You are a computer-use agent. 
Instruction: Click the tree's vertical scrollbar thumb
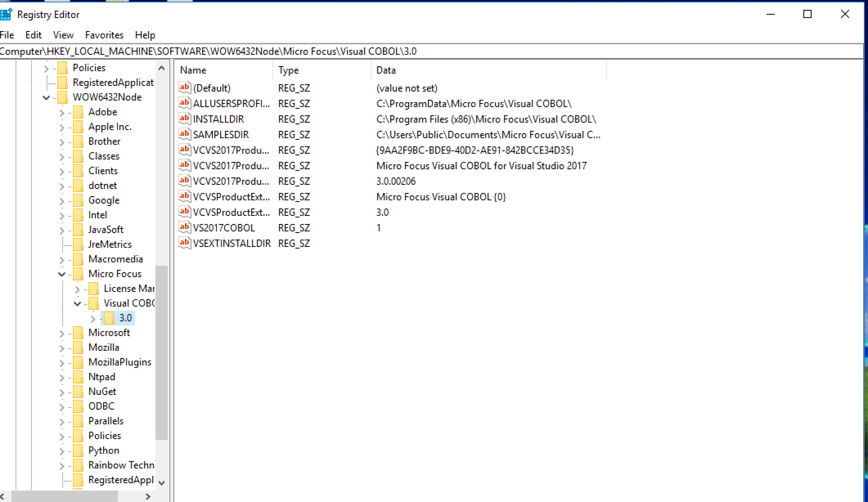pos(162,352)
